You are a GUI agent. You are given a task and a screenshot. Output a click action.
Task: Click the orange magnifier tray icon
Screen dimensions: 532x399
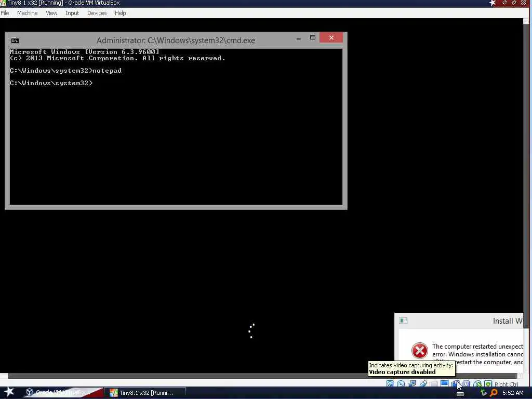pos(494,393)
